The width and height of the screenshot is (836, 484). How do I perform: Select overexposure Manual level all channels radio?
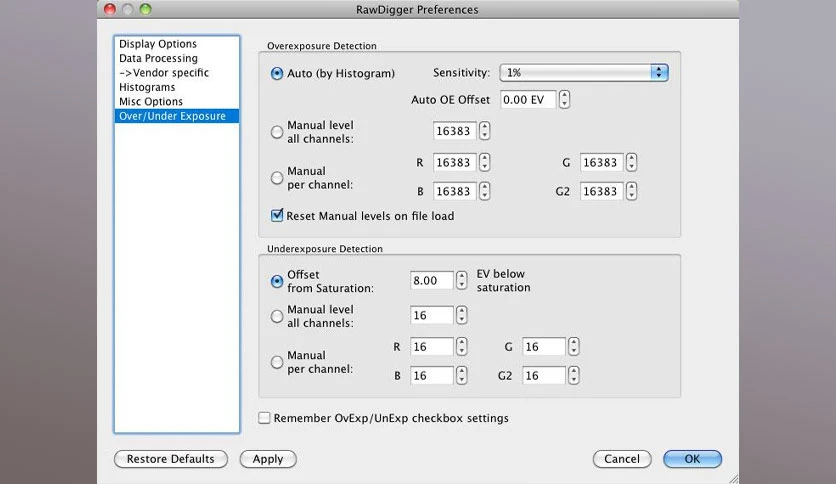click(x=277, y=132)
